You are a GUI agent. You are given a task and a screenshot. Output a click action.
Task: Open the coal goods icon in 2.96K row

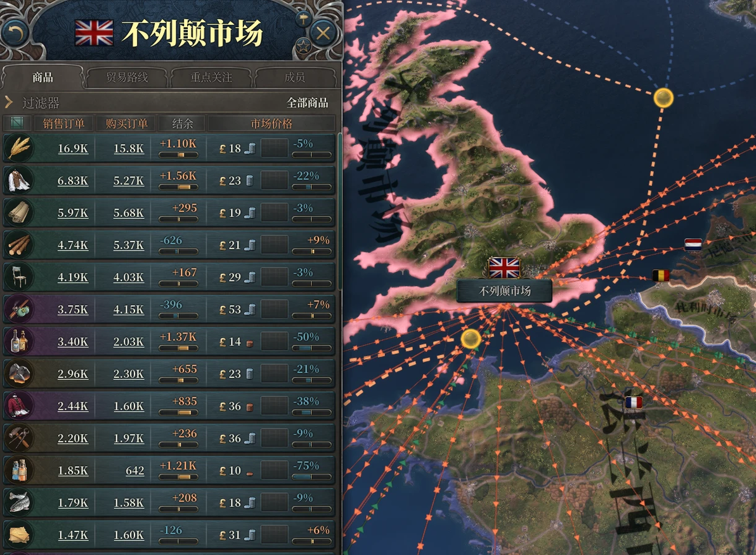[19, 374]
